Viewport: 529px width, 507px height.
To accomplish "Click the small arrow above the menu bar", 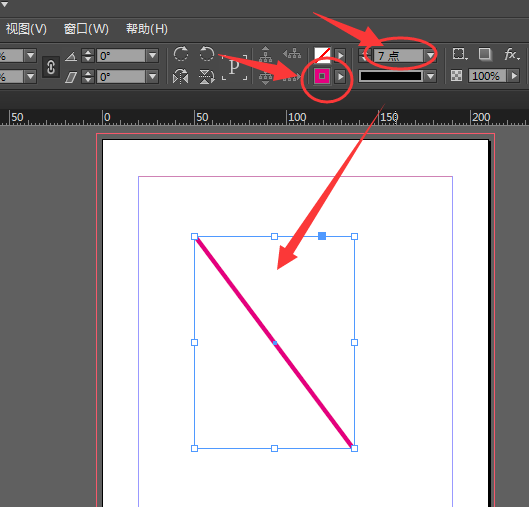I will [4, 4].
